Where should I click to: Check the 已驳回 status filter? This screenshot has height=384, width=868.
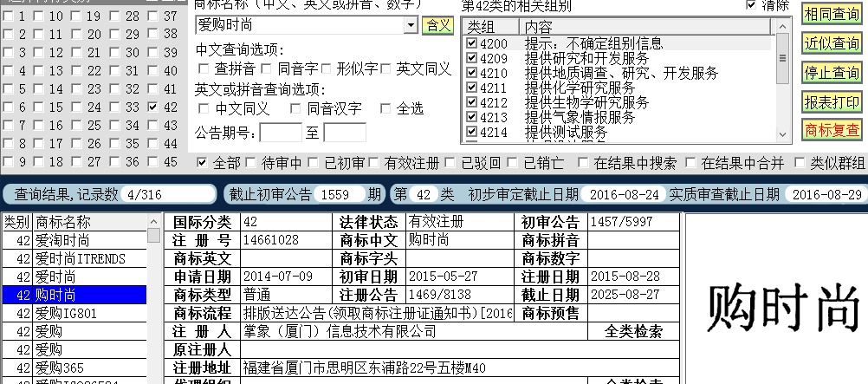450,162
